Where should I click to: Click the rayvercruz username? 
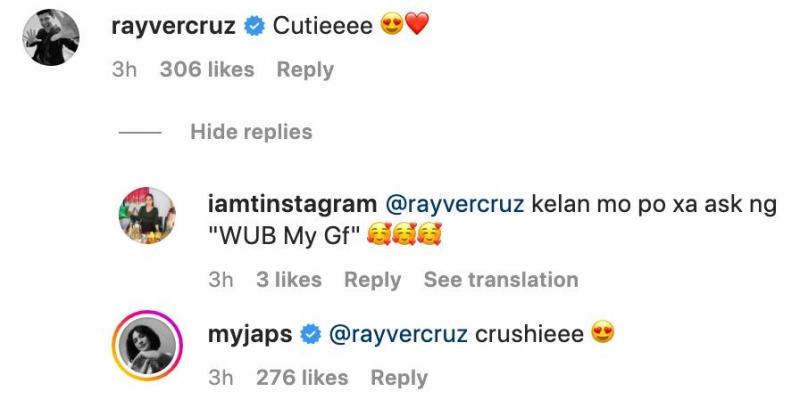[174, 27]
